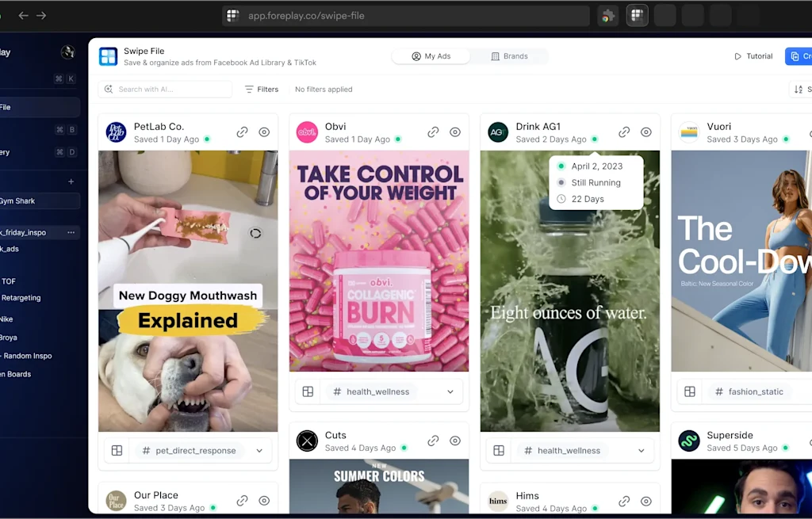Click Our Place brand logo
This screenshot has height=519, width=812.
coord(116,500)
